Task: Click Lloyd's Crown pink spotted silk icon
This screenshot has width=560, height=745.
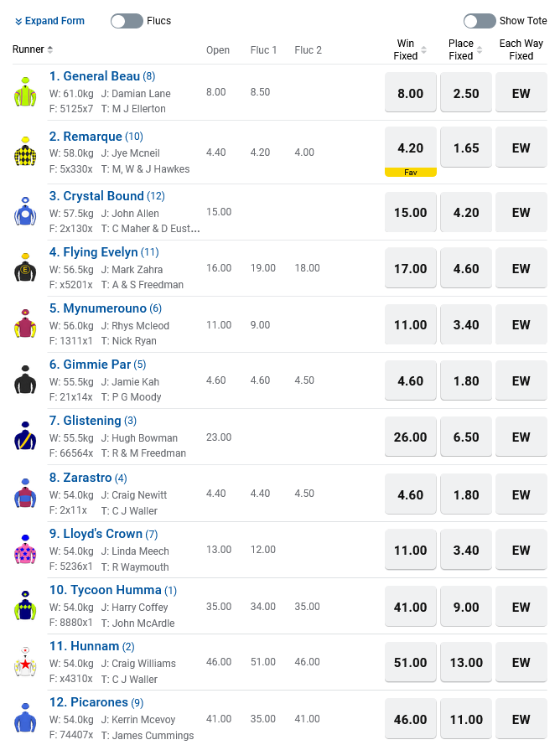Action: pos(25,550)
